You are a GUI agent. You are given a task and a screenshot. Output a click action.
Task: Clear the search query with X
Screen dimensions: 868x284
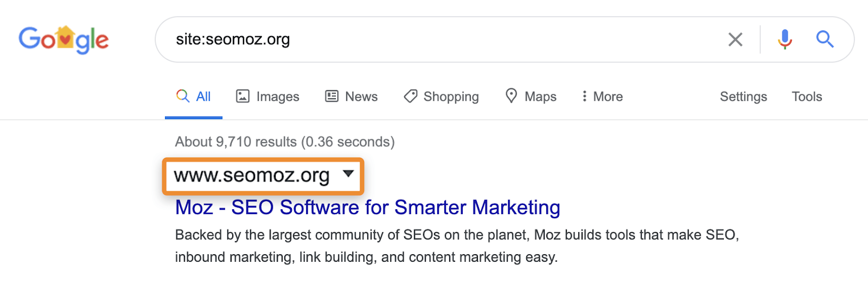[x=735, y=40]
